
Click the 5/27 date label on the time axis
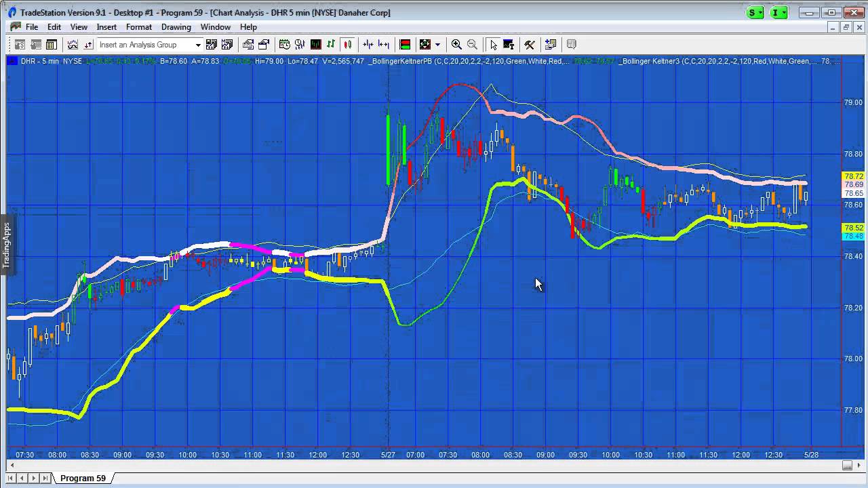tap(388, 455)
